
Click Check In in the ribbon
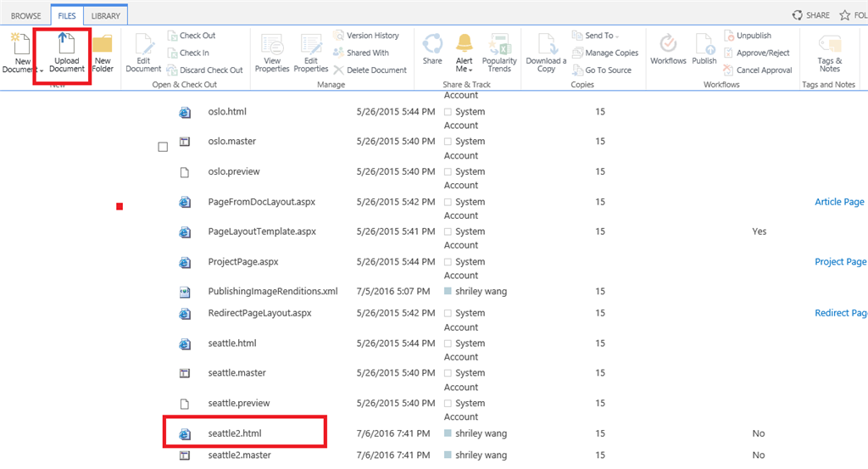188,53
